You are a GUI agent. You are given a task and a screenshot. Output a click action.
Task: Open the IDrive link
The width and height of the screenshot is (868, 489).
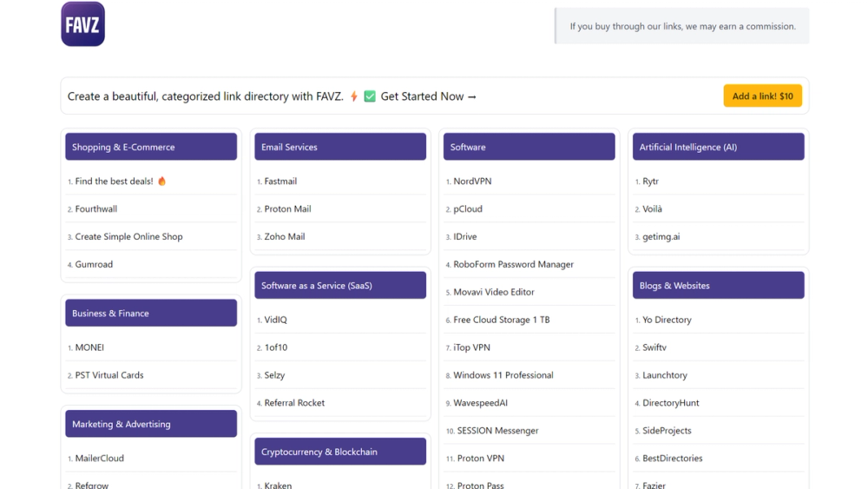pyautogui.click(x=465, y=236)
